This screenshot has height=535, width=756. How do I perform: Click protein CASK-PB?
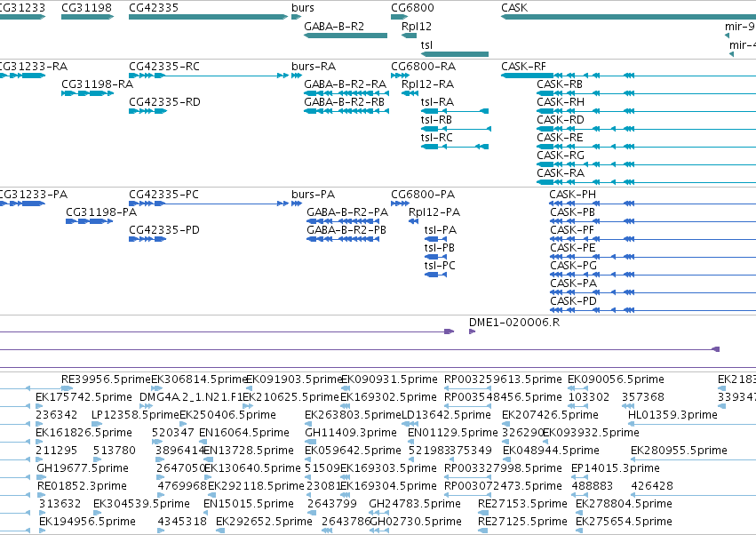[x=653, y=221]
